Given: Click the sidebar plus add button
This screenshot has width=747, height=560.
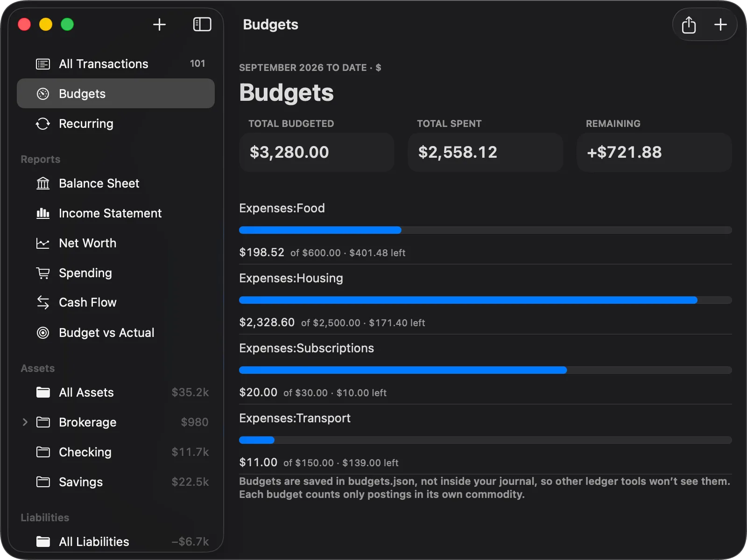Looking at the screenshot, I should [x=159, y=24].
